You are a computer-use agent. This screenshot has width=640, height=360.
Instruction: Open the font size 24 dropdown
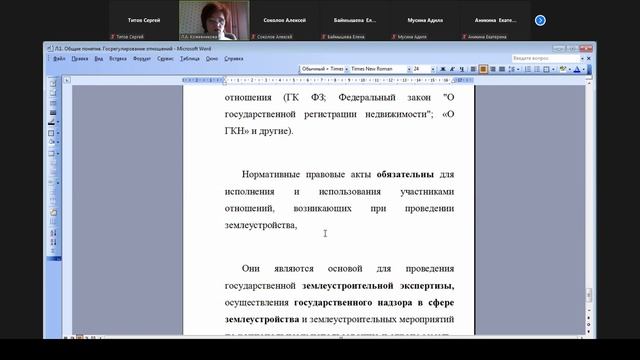[x=433, y=69]
